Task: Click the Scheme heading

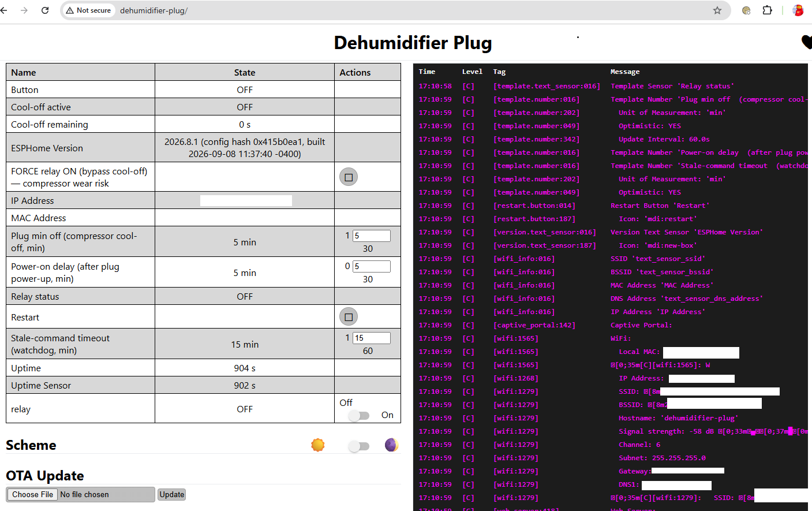Action: (x=31, y=445)
